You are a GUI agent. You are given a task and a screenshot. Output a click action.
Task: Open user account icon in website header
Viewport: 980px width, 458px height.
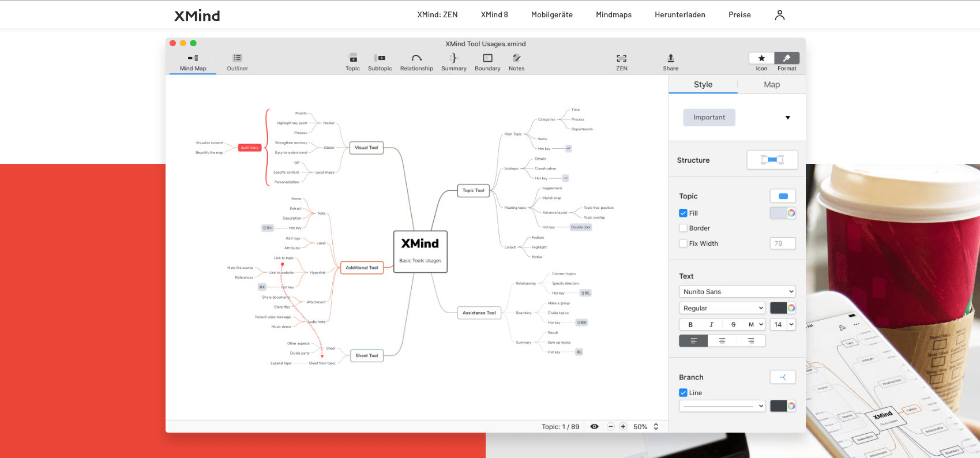[780, 15]
